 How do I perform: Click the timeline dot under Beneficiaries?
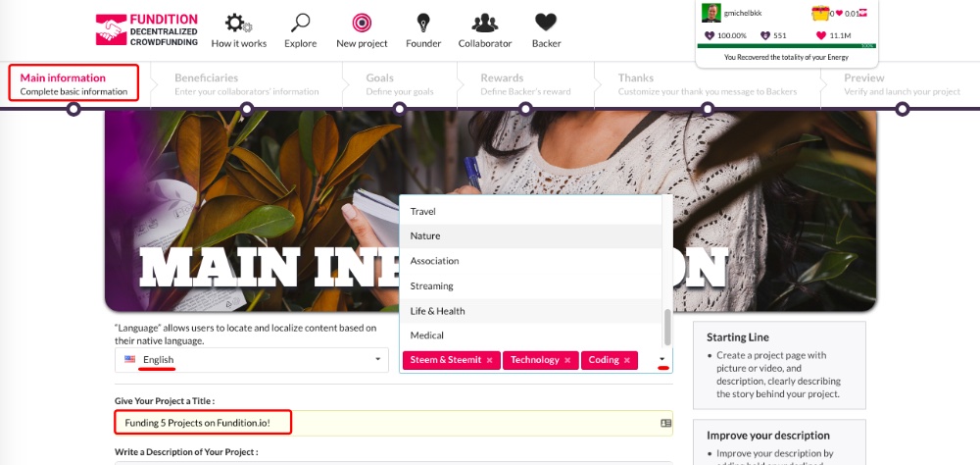pyautogui.click(x=247, y=110)
